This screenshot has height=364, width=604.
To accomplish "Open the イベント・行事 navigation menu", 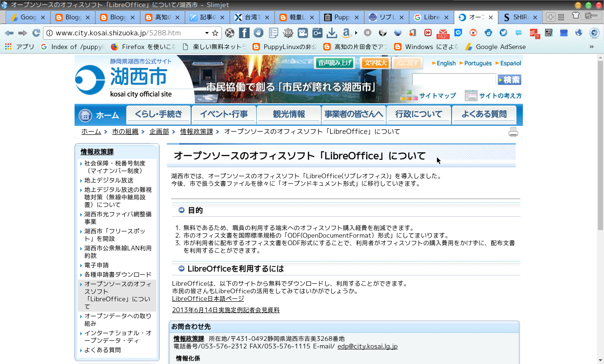I will (x=224, y=115).
